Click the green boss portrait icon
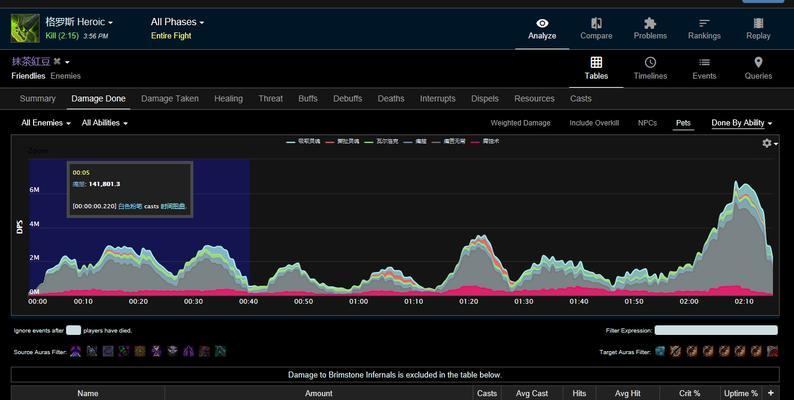Screen dimensions: 794x400 tap(25, 28)
